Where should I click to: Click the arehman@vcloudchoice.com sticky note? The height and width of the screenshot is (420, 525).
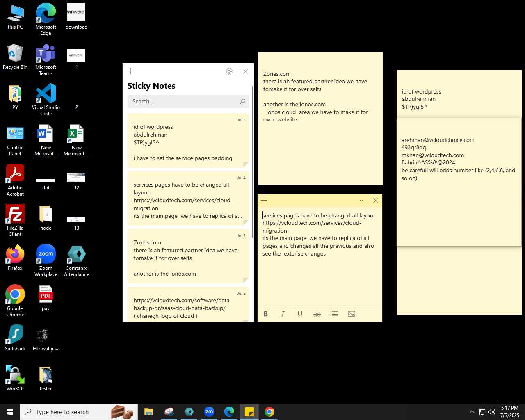[459, 182]
